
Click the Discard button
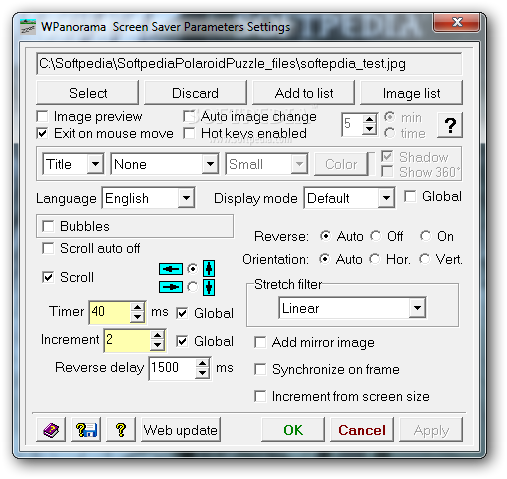(x=195, y=93)
